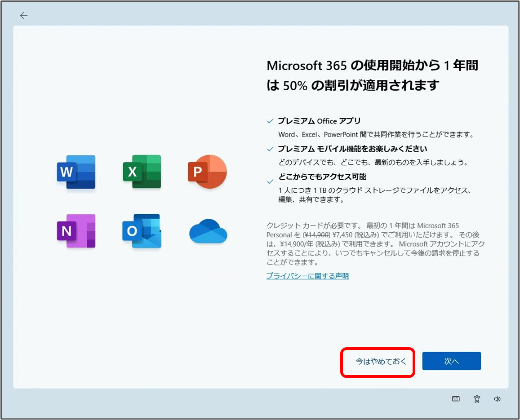Click the checkmark beside プレミアム モバイル機能
This screenshot has height=420, width=520.
click(270, 149)
